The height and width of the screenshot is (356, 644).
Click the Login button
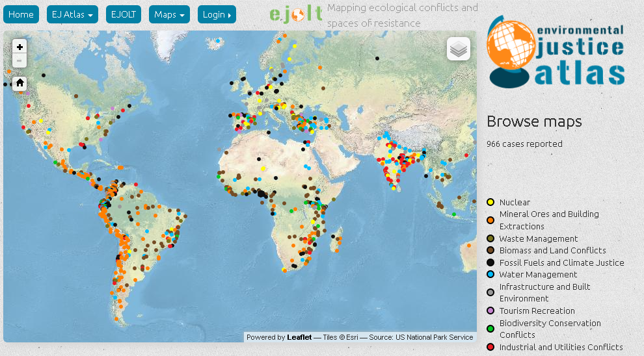(x=217, y=14)
